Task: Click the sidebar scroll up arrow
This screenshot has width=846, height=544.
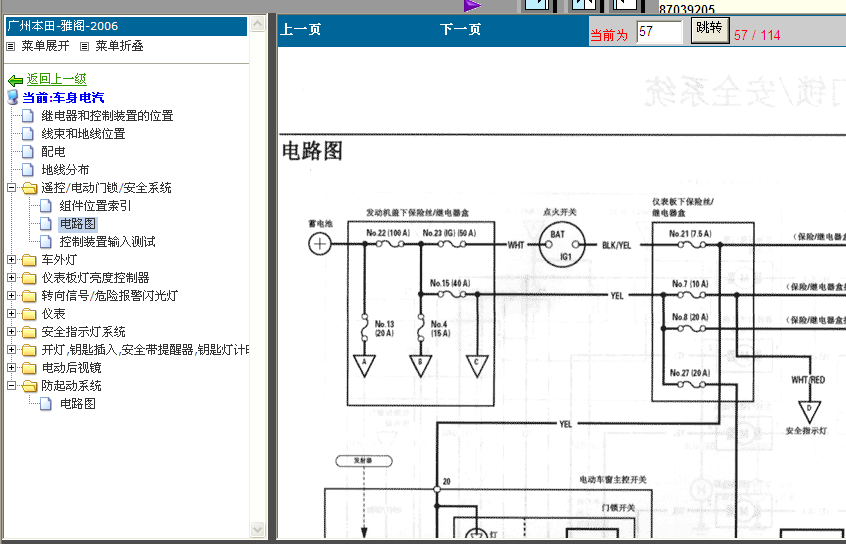Action: pyautogui.click(x=258, y=24)
